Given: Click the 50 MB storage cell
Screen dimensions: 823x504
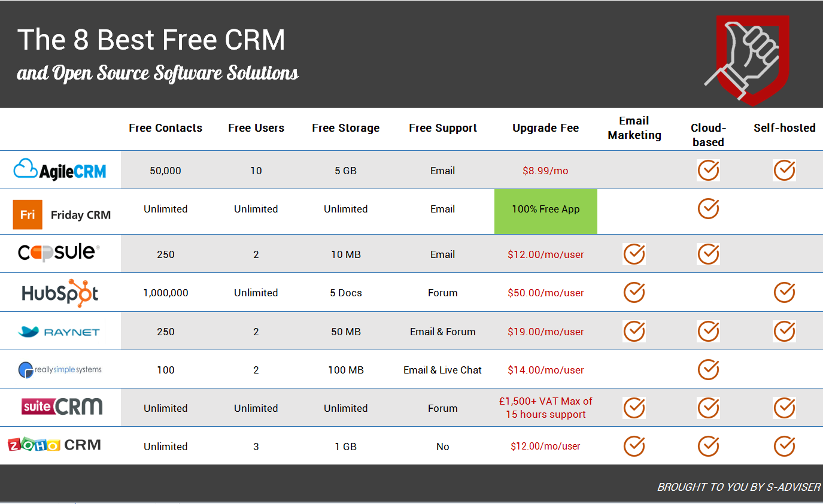Looking at the screenshot, I should tap(346, 332).
